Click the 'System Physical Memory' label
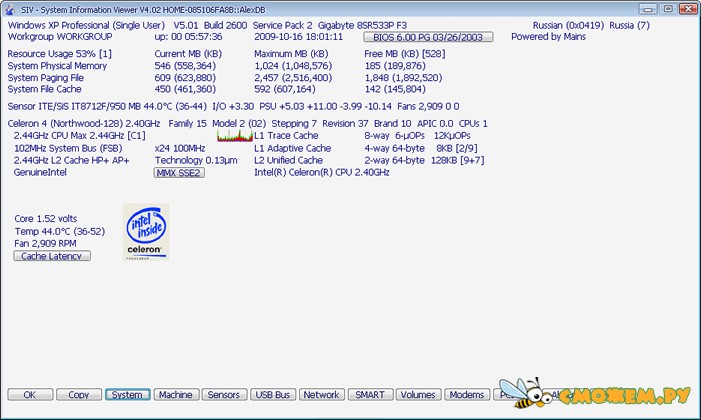 (x=57, y=66)
